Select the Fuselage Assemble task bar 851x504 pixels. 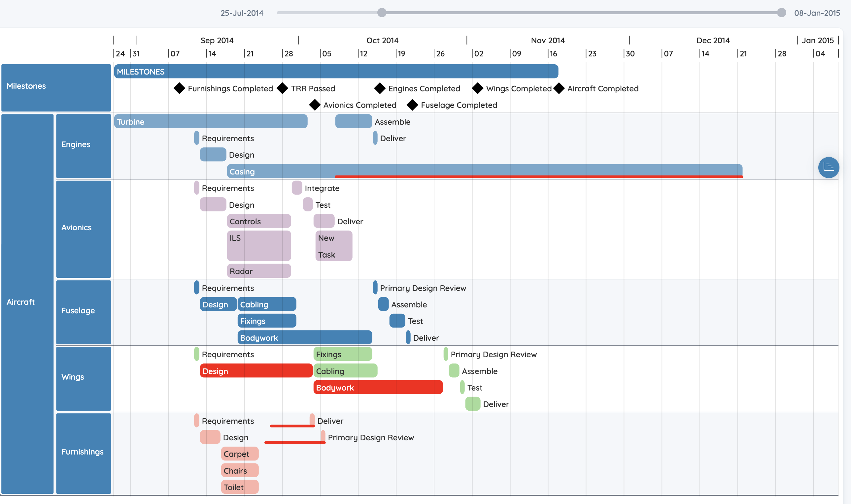click(x=383, y=304)
